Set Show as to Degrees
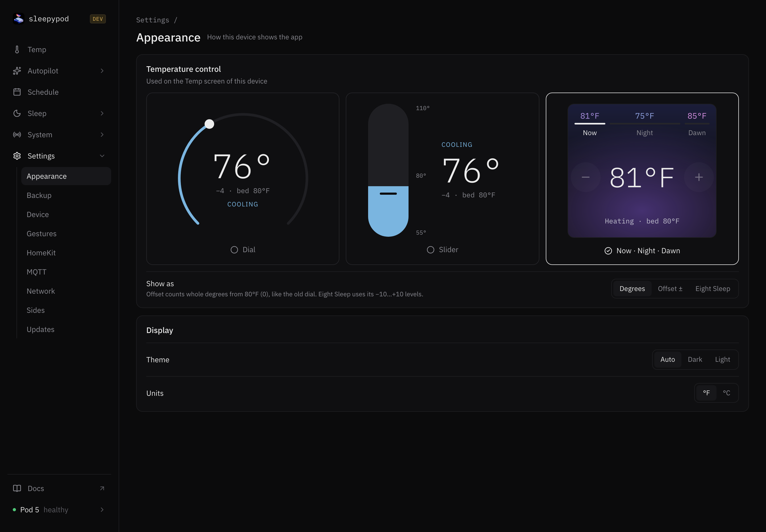The width and height of the screenshot is (766, 532). point(632,289)
